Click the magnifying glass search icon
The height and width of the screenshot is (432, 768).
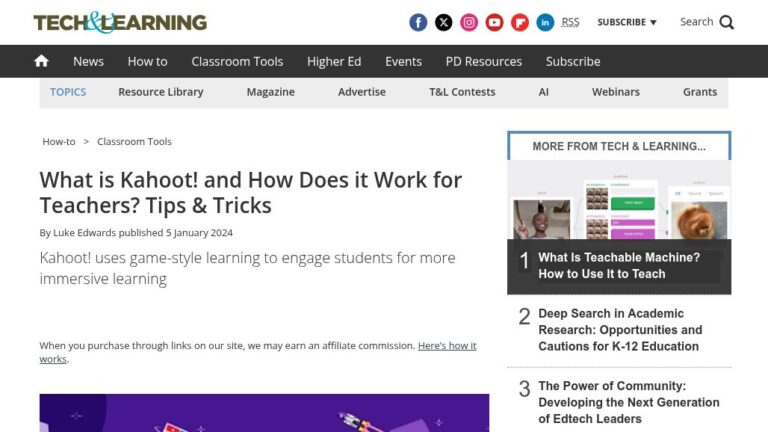point(726,23)
